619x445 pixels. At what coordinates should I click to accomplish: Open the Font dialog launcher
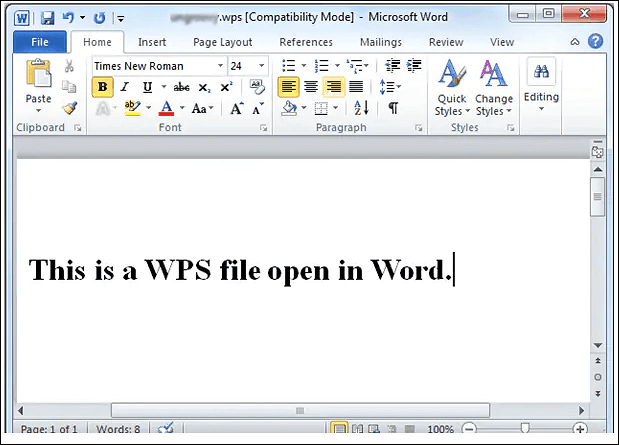[263, 128]
